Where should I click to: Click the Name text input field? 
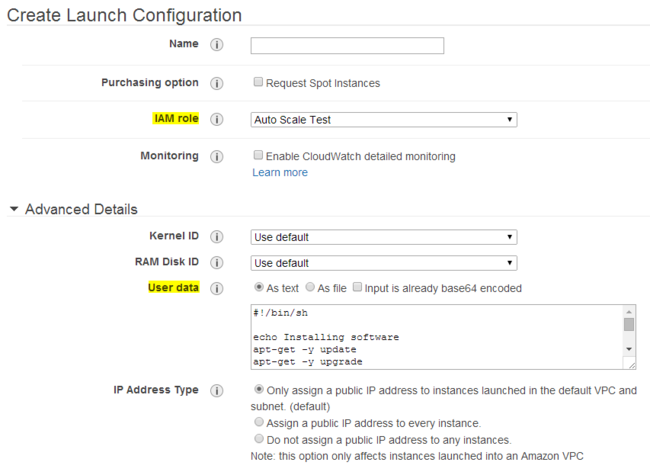(346, 45)
